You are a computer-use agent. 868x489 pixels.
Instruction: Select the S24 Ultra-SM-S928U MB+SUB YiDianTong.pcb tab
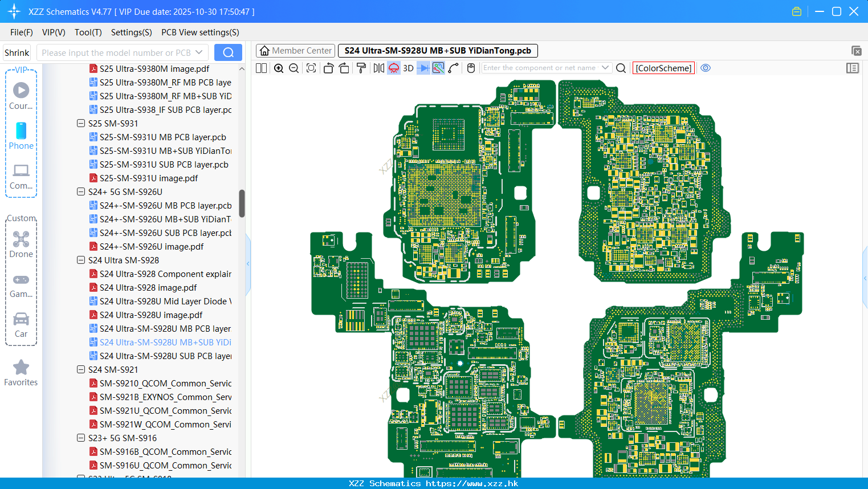coord(438,51)
